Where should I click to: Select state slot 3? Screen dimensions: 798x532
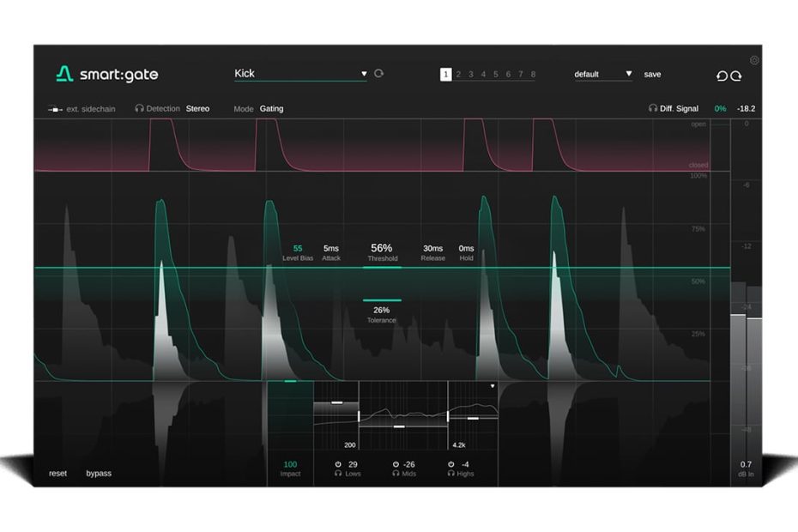coord(470,75)
